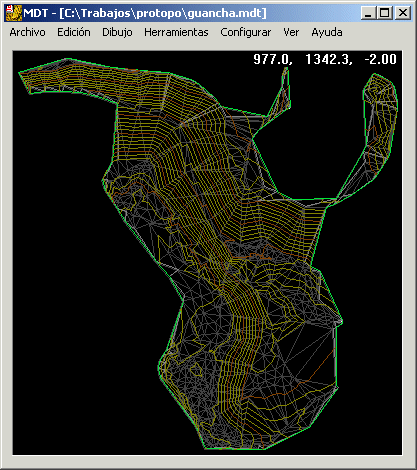Open the Herramientas menu
The height and width of the screenshot is (470, 417).
[176, 32]
